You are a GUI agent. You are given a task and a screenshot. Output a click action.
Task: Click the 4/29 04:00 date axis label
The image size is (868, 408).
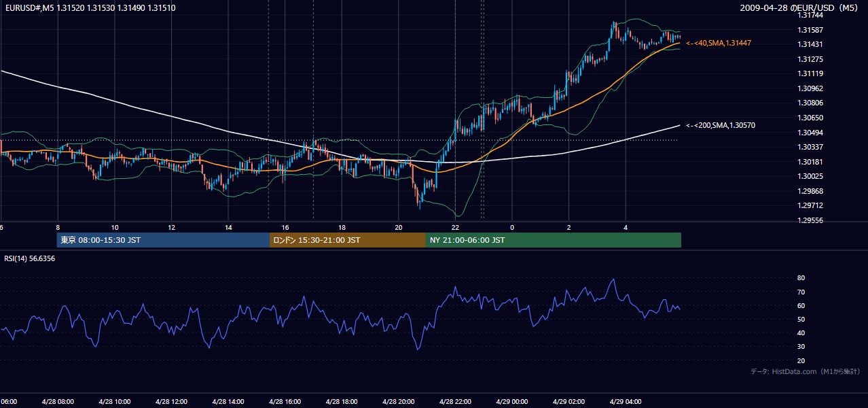(x=626, y=401)
